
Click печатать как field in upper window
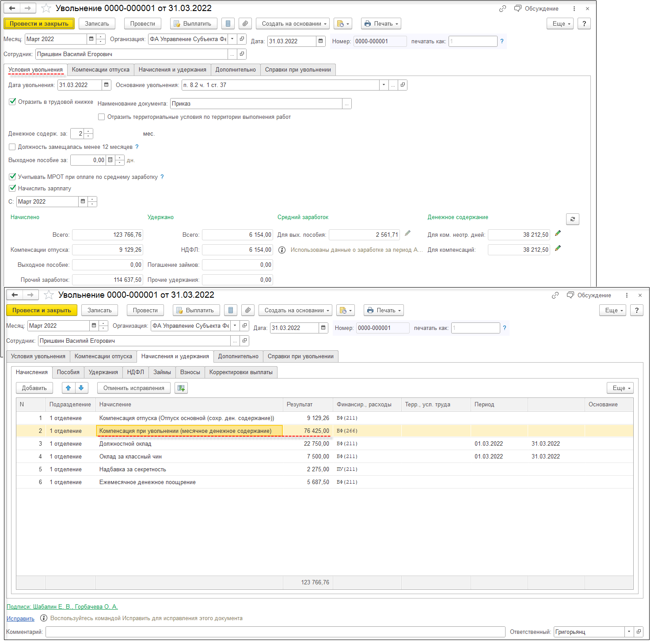[473, 41]
